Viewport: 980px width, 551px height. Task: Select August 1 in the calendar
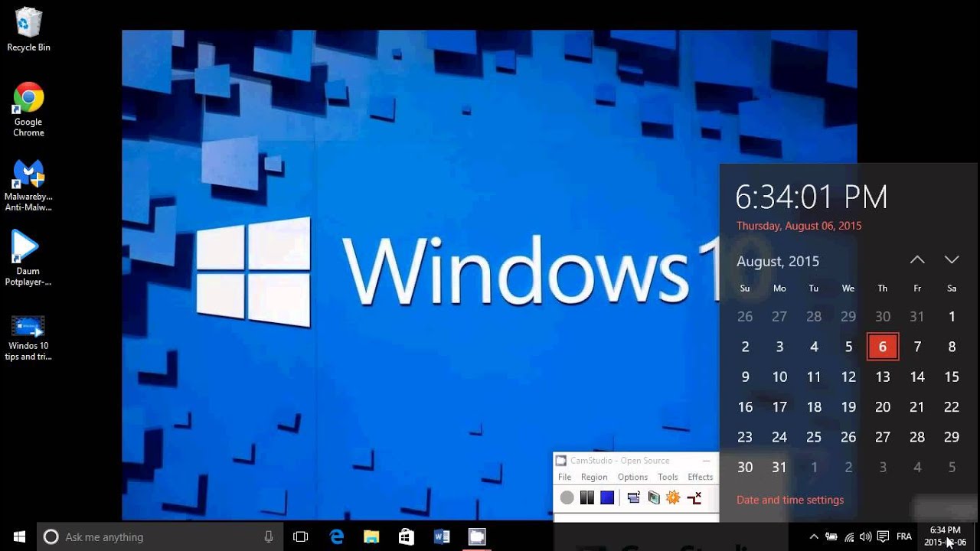click(952, 316)
